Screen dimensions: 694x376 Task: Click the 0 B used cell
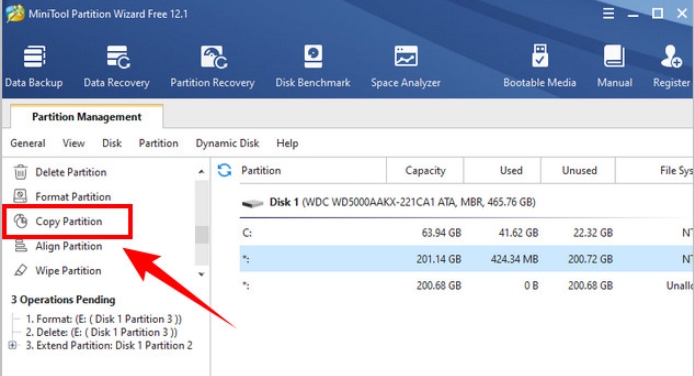(531, 285)
